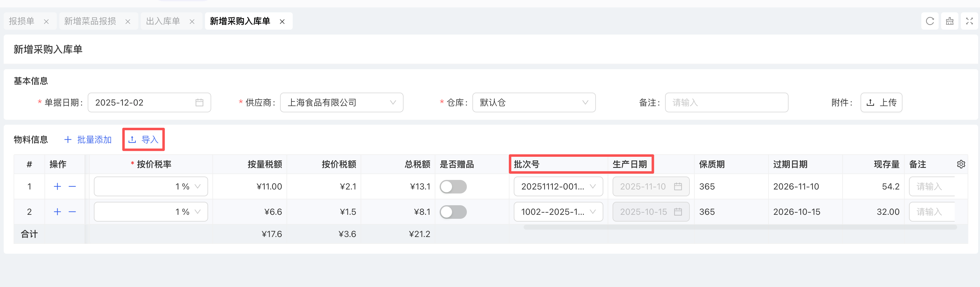
Task: Click minus icon to remove row 2
Action: pos(72,212)
